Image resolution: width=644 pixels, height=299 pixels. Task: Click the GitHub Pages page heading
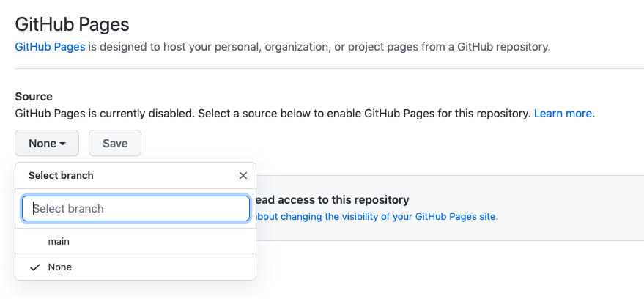73,24
